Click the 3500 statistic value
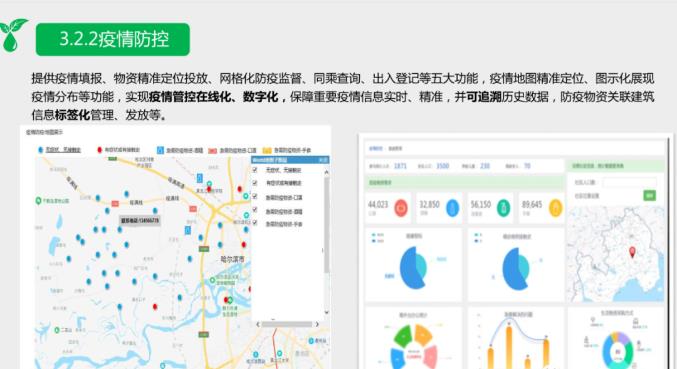 click(443, 166)
